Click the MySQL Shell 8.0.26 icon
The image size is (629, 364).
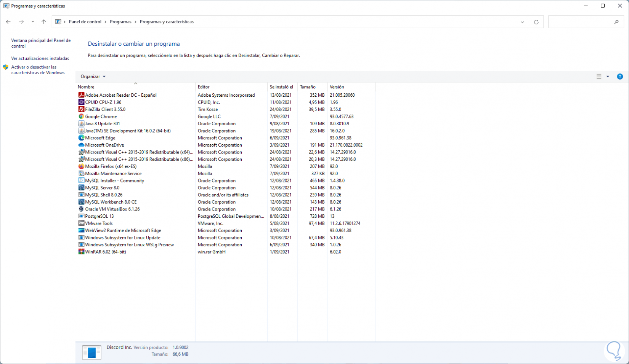click(81, 195)
